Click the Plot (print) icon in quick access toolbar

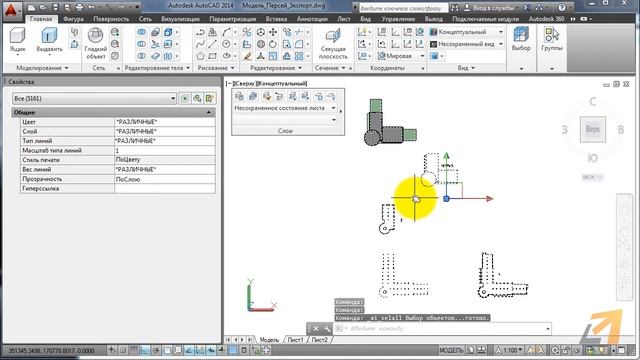coord(79,7)
